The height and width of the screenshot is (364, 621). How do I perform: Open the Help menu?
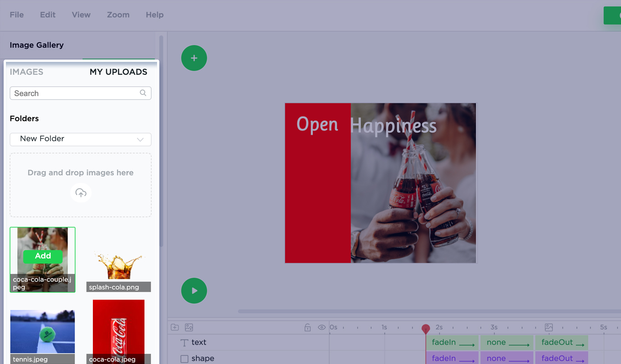[155, 15]
